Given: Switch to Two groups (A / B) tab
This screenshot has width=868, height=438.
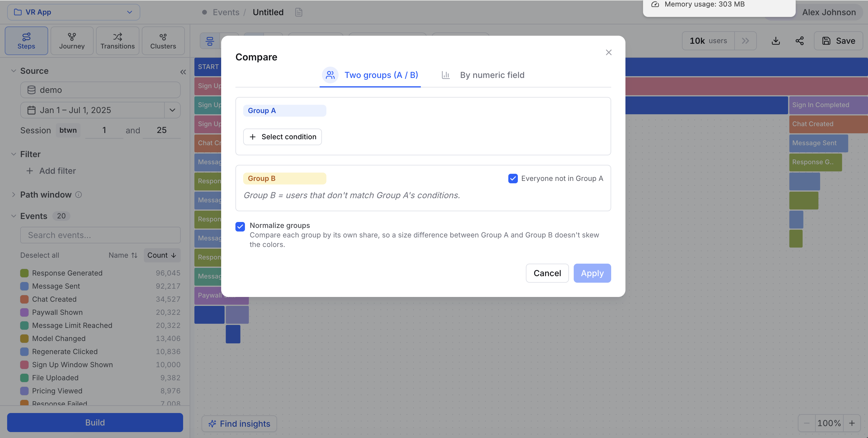Looking at the screenshot, I should pos(370,75).
